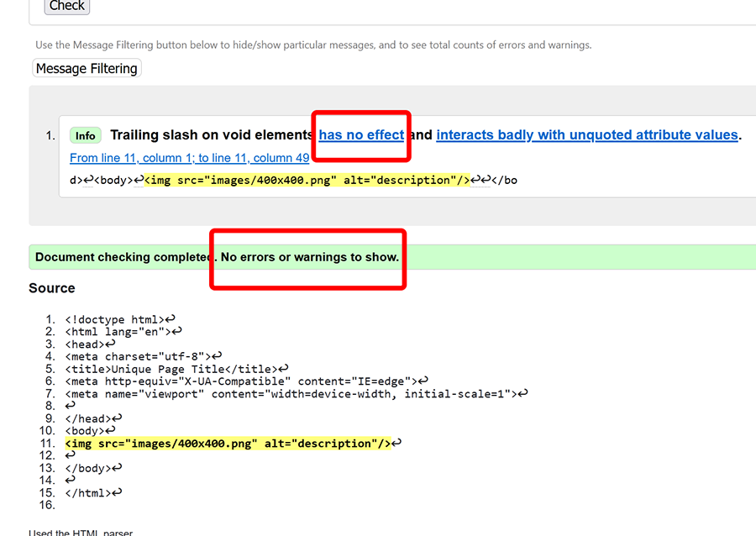Click the Message Filtering usage hint text
This screenshot has width=756, height=536.
[x=313, y=45]
